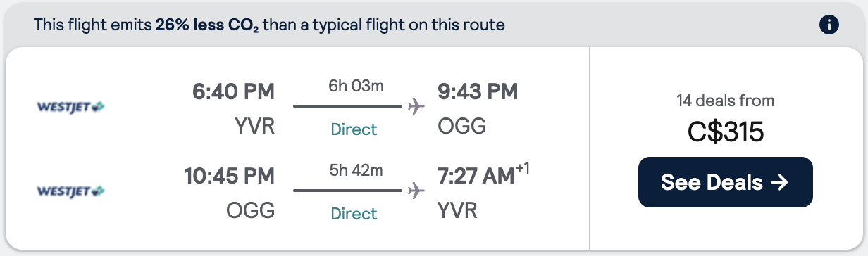Image resolution: width=868 pixels, height=256 pixels.
Task: Click the See Deals button
Action: 726,182
